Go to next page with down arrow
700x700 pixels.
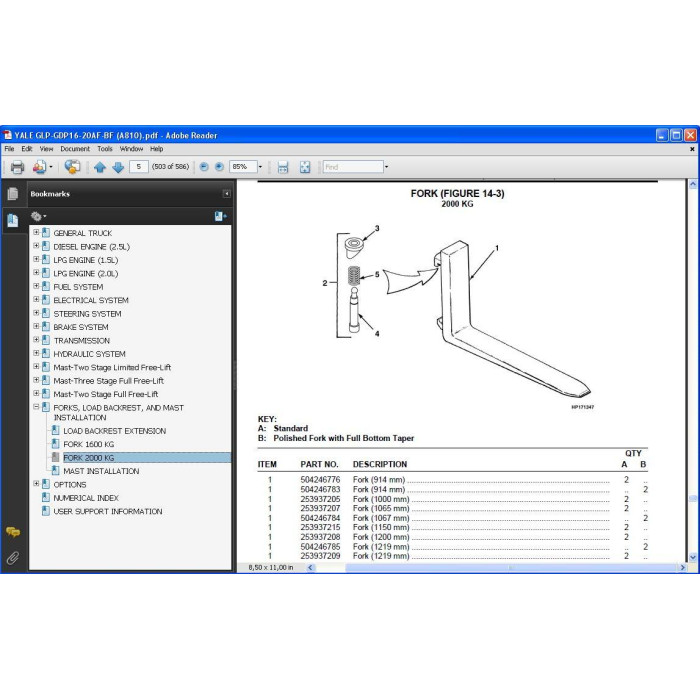(118, 167)
